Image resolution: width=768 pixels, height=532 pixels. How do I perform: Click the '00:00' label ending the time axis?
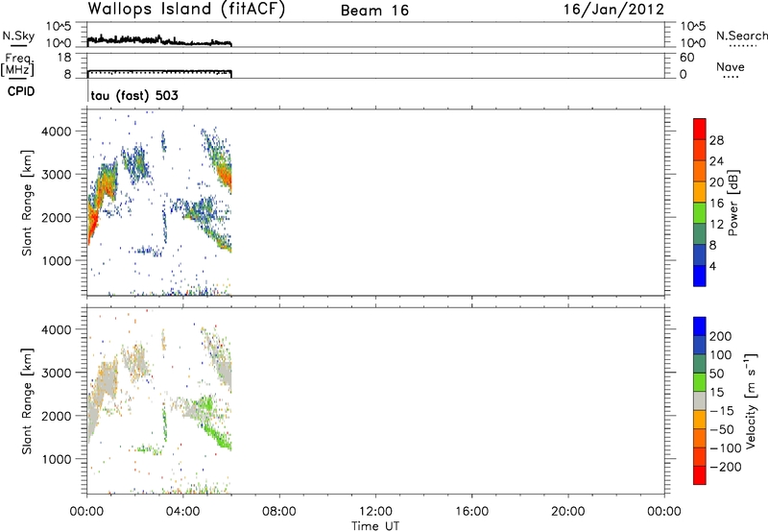tap(664, 512)
